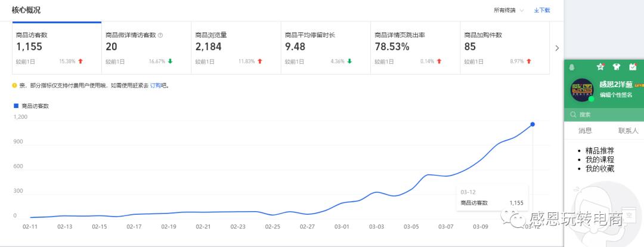Select the 商品平均停留时长 metric card
Viewport: 644px width, 247px height.
pos(326,48)
